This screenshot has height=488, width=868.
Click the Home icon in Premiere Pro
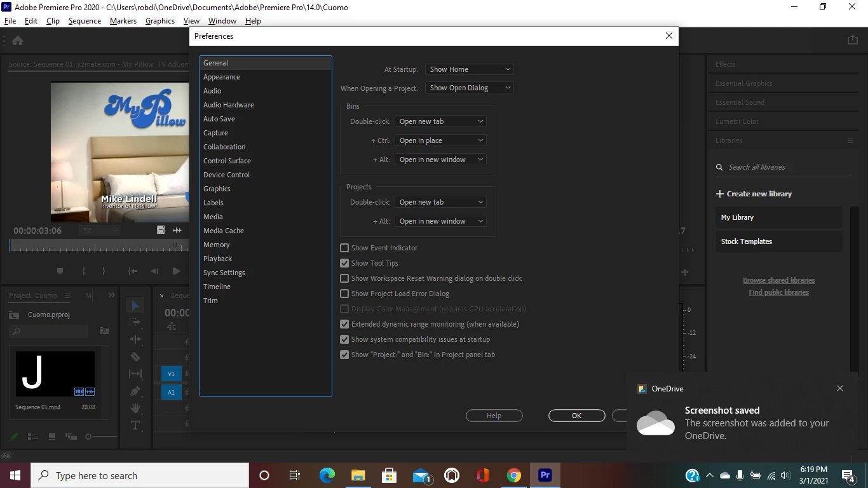pyautogui.click(x=18, y=41)
